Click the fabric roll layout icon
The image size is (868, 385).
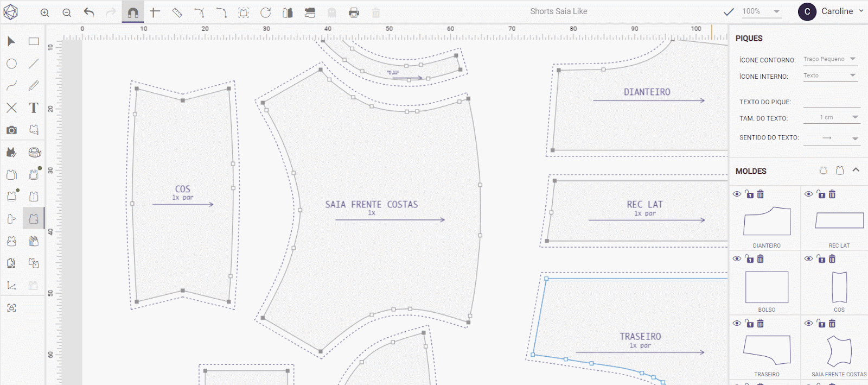pos(310,12)
